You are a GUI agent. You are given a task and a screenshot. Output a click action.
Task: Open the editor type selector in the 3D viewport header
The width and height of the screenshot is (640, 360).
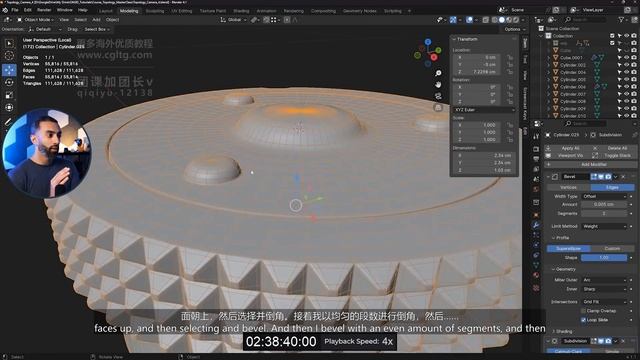click(7, 20)
